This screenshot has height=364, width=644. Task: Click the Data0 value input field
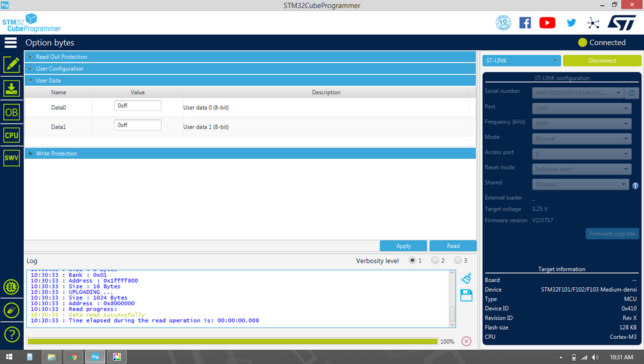click(x=137, y=106)
